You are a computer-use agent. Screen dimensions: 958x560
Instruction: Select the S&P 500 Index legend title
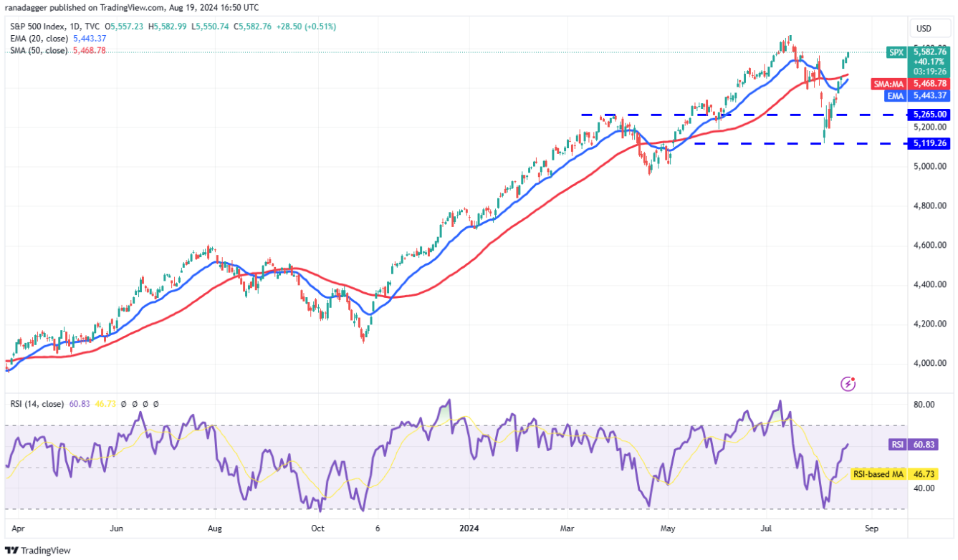[x=43, y=26]
